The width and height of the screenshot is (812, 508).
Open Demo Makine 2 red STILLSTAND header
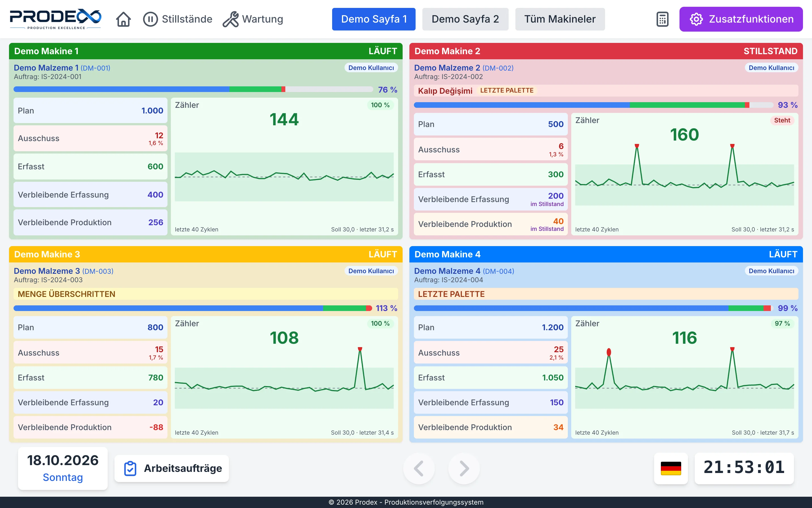pyautogui.click(x=606, y=51)
